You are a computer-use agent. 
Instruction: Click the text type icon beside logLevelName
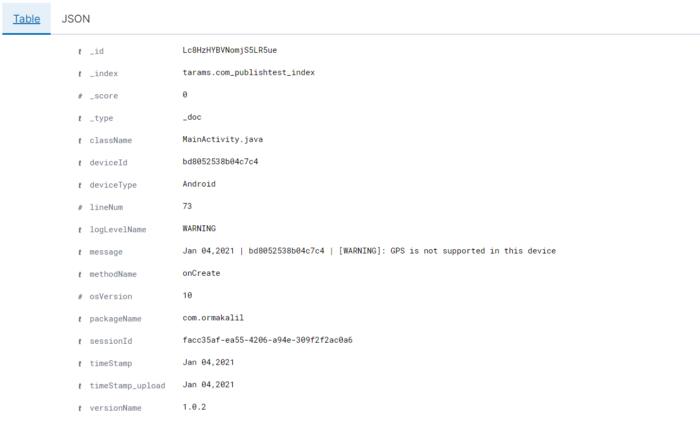(x=79, y=230)
